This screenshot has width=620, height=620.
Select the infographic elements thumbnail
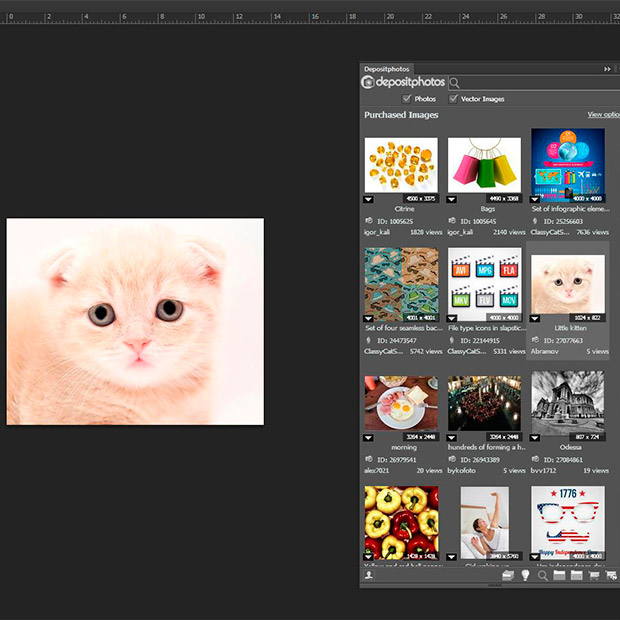568,165
